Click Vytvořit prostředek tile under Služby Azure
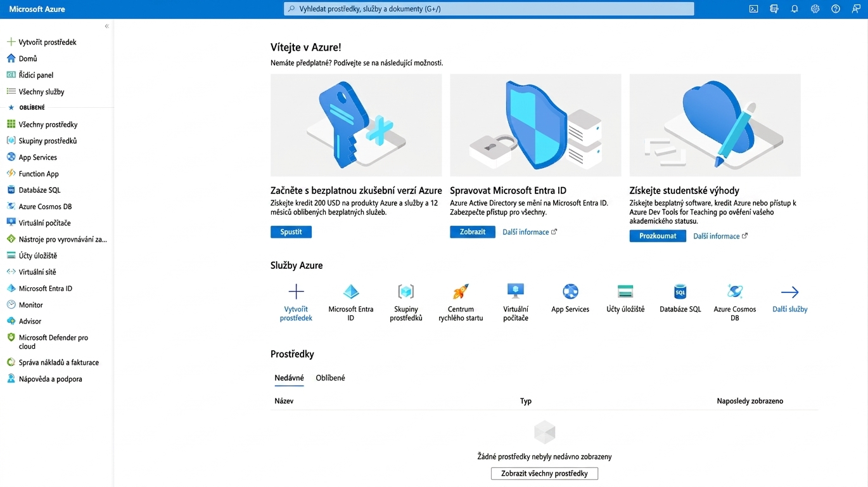 tap(296, 302)
